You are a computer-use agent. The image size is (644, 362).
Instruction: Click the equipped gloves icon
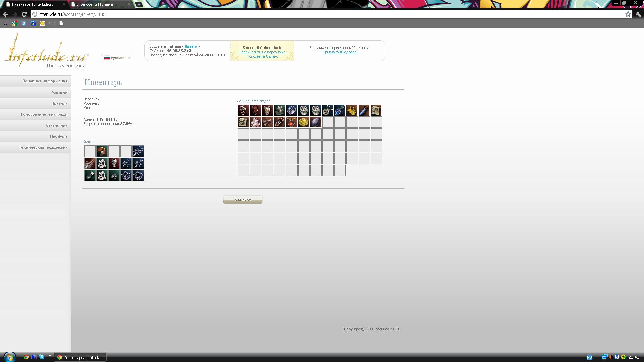coord(114,175)
